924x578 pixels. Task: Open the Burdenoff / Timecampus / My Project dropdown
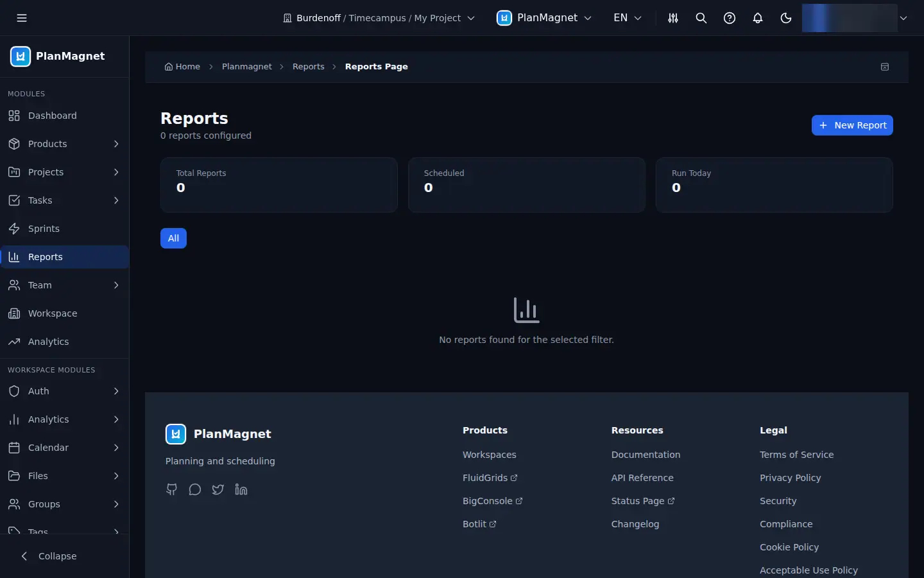(379, 18)
